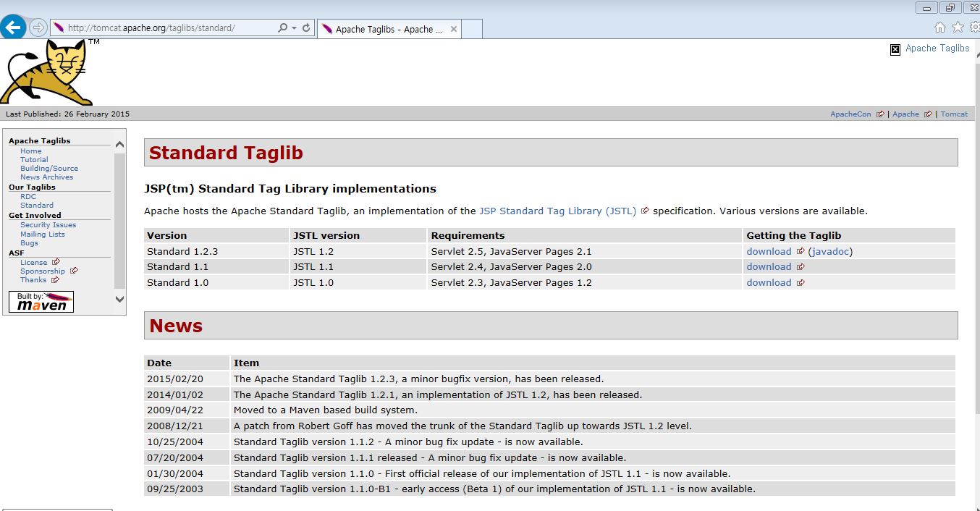
Task: Click broken image icon beside Apache Taglibs
Action: tap(895, 49)
